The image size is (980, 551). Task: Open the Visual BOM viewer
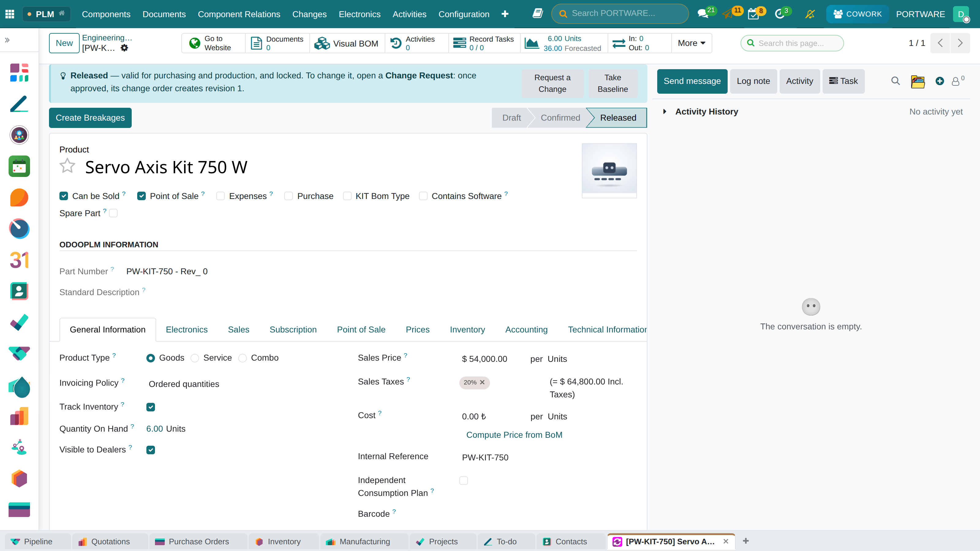coord(347,43)
